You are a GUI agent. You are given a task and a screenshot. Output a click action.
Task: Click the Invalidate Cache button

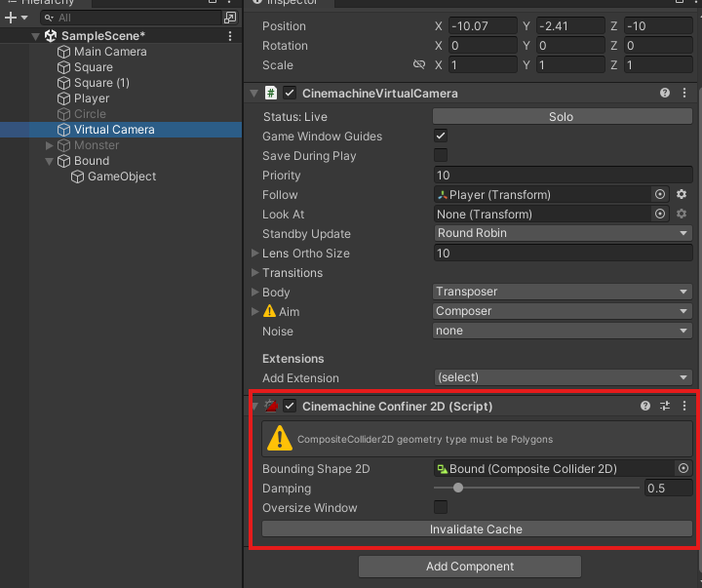pos(477,529)
